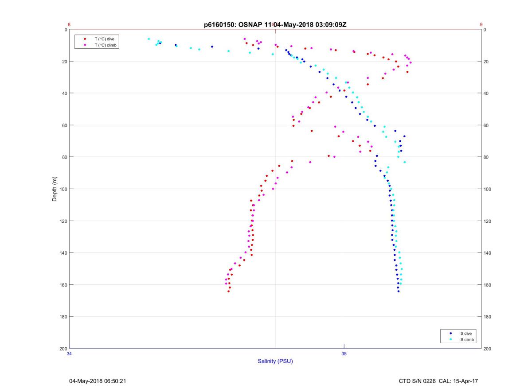
Task: Click depth tick '20' on the left axis
Action: 64,62
